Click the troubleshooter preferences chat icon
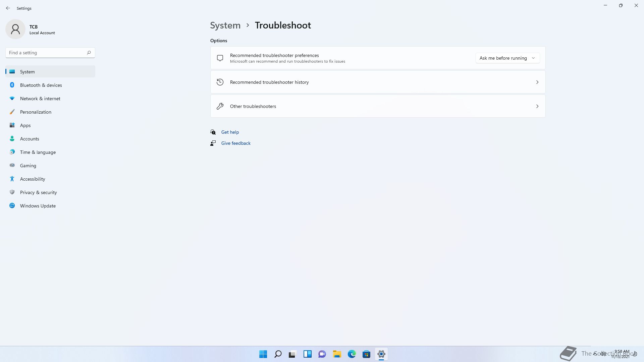 [x=220, y=58]
